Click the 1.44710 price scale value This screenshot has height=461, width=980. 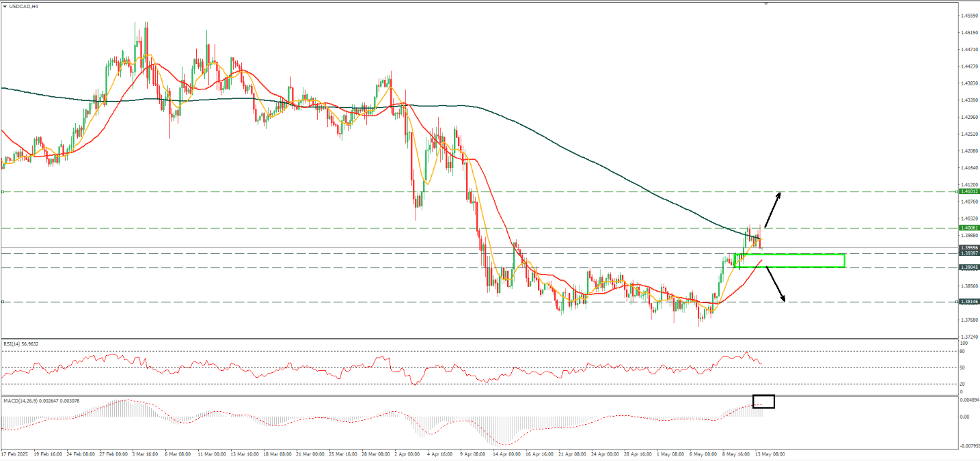tap(968, 50)
